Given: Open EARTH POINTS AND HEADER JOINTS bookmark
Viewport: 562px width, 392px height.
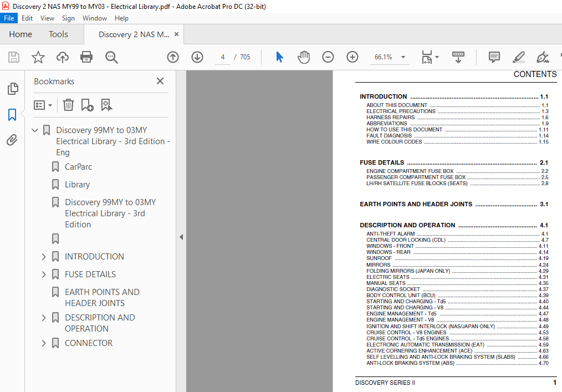Looking at the screenshot, I should tap(102, 298).
